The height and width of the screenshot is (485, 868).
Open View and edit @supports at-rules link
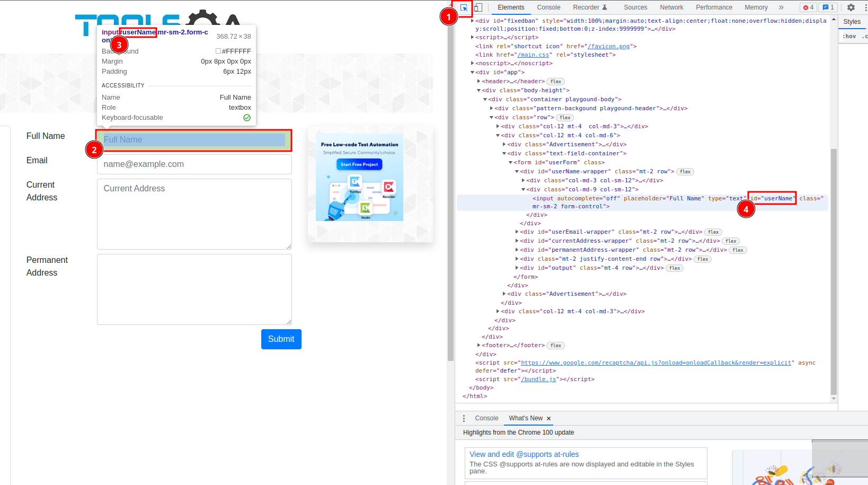tap(524, 454)
